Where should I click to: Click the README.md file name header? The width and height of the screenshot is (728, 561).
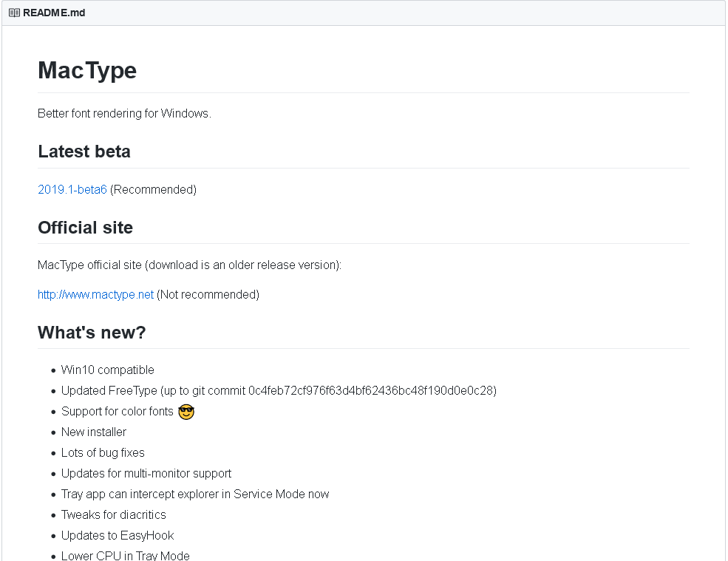54,13
